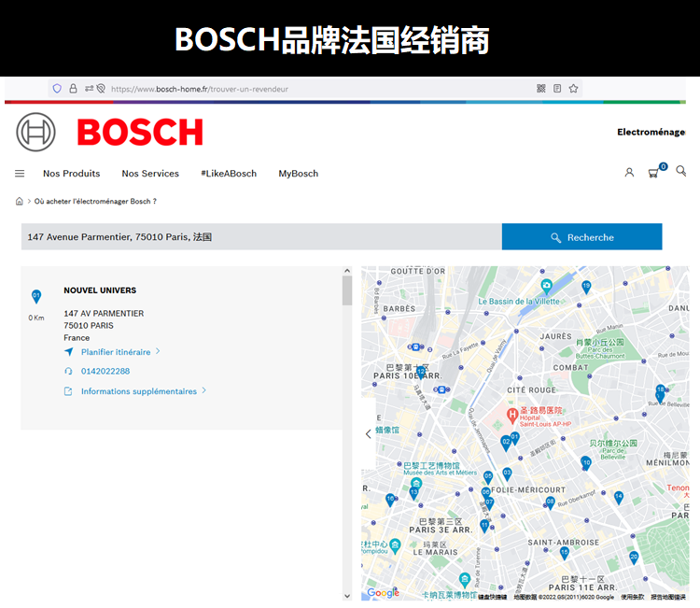Open #LikeABosch menu item
This screenshot has width=700, height=608.
click(229, 174)
